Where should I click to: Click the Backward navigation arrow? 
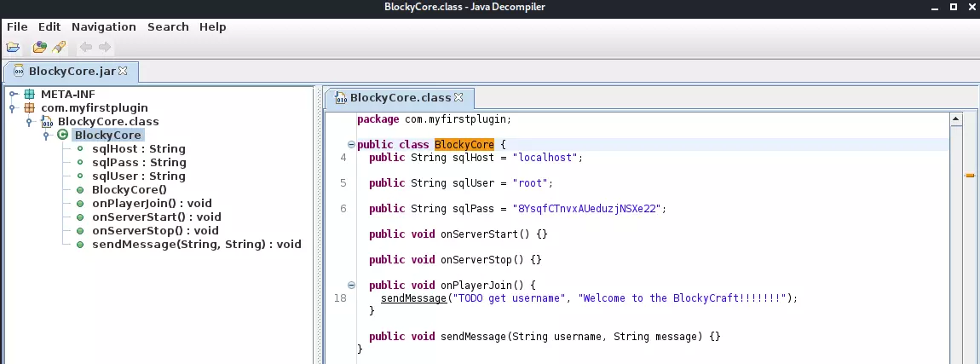86,47
